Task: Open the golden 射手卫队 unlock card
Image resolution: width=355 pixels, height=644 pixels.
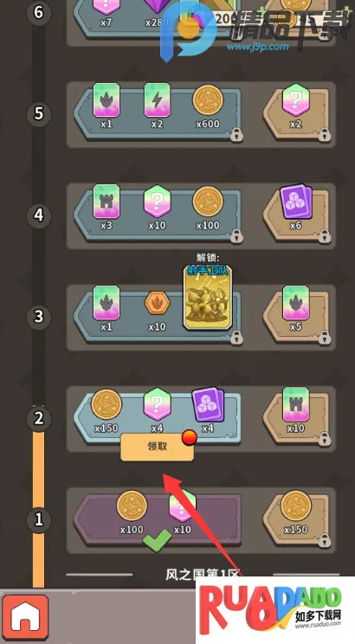Action: 208,297
